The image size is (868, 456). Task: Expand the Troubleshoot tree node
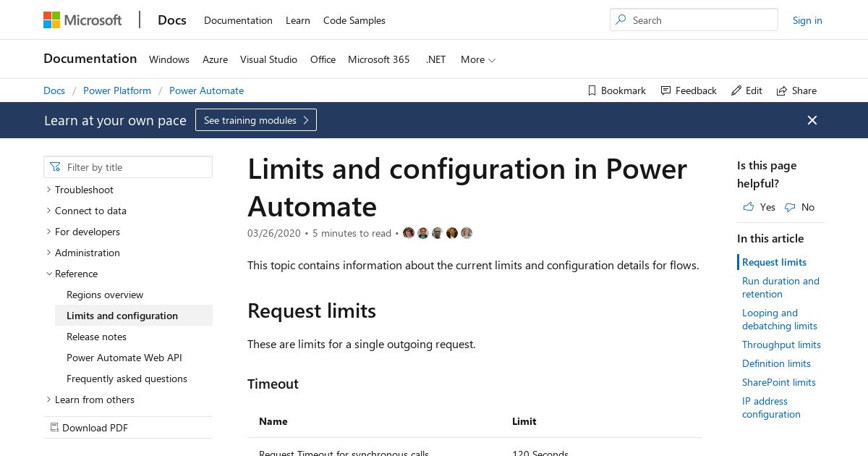click(49, 190)
